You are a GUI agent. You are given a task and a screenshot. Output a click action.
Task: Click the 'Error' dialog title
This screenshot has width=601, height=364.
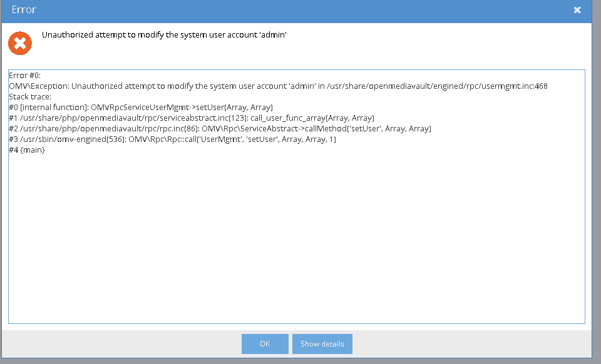pyautogui.click(x=24, y=9)
